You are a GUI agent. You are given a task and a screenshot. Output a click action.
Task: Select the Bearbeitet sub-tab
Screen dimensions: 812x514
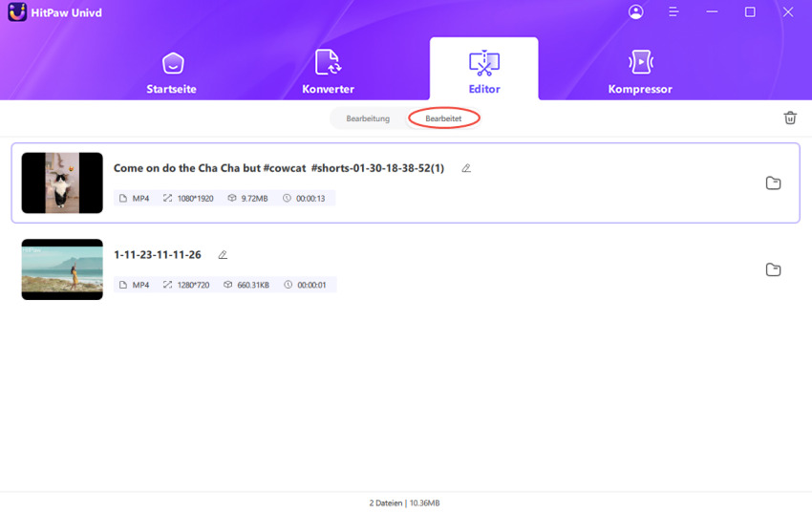pos(443,118)
